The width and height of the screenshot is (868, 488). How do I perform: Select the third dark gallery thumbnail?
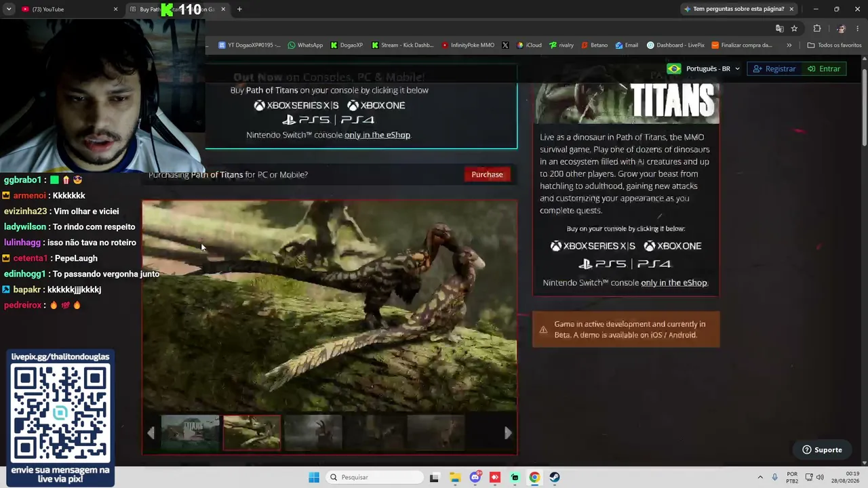click(313, 432)
